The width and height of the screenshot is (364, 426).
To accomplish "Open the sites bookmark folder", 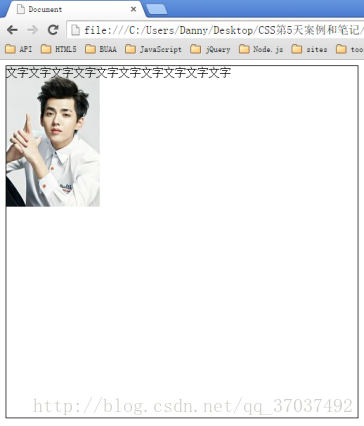I will click(310, 49).
